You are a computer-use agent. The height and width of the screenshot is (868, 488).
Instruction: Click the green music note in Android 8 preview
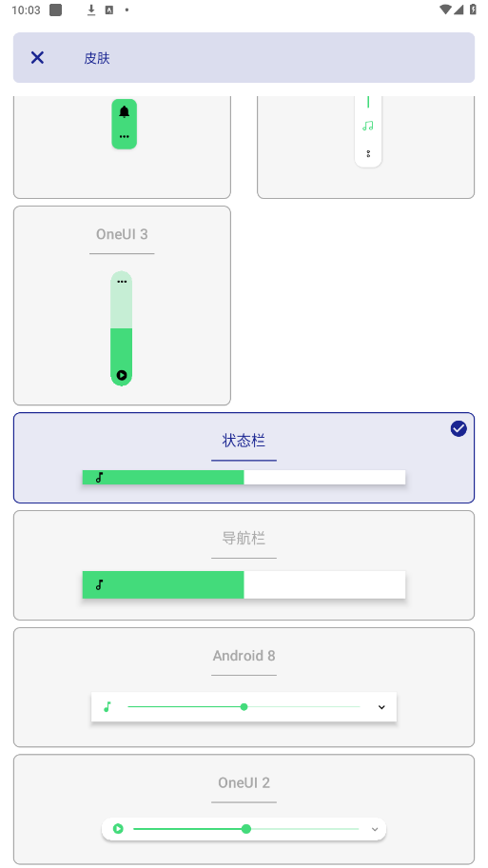(x=107, y=707)
